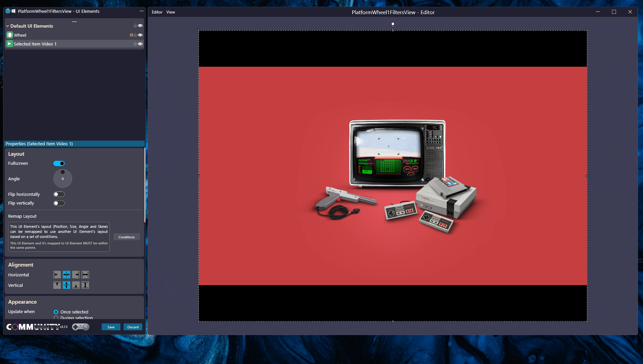Select the Selected Item Video 1 row
This screenshot has height=364, width=643.
[x=74, y=44]
